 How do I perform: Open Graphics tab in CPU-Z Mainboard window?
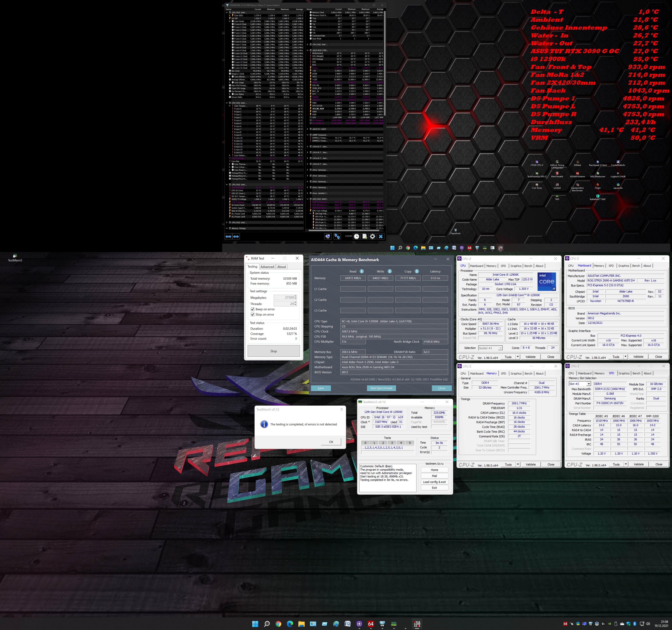point(624,266)
